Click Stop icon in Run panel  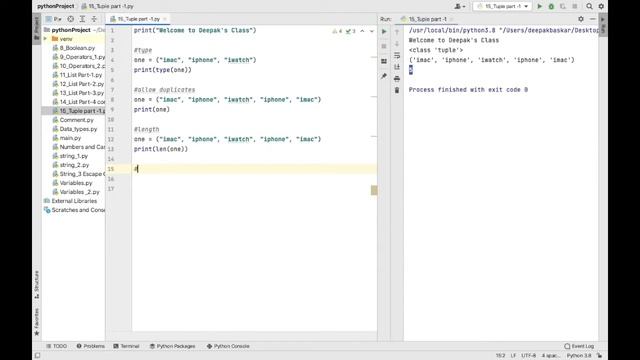[x=384, y=46]
